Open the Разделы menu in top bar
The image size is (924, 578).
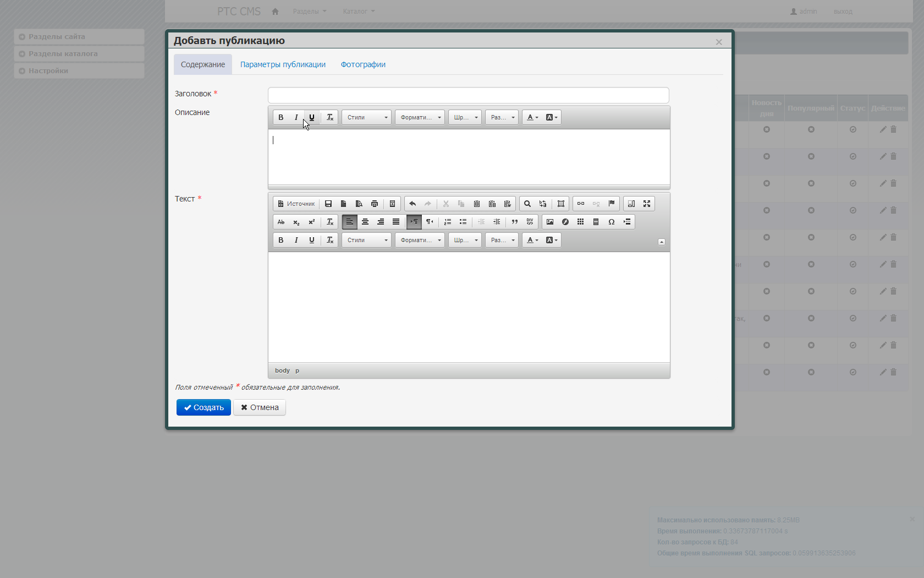(310, 11)
